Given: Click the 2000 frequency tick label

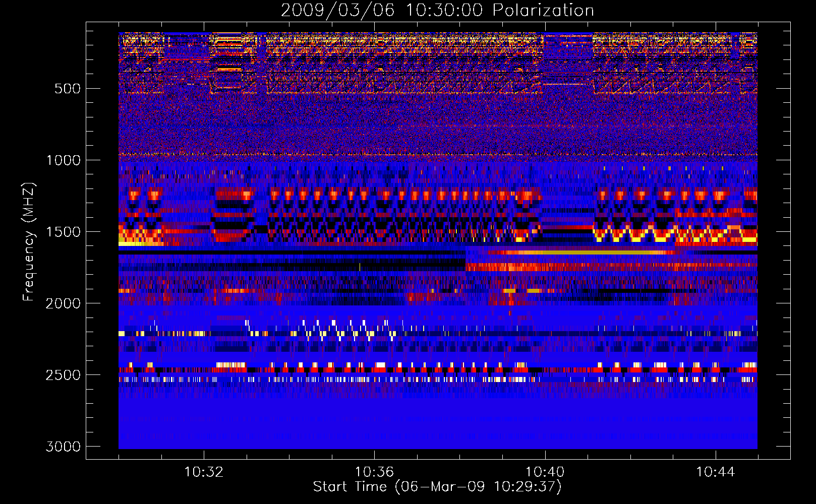Looking at the screenshot, I should [x=63, y=303].
